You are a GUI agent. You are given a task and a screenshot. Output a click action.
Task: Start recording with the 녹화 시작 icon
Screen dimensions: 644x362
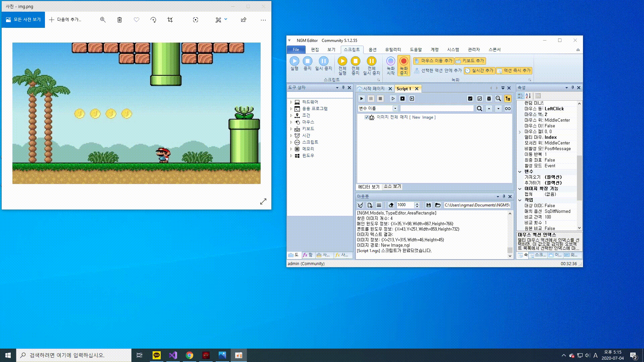[390, 61]
